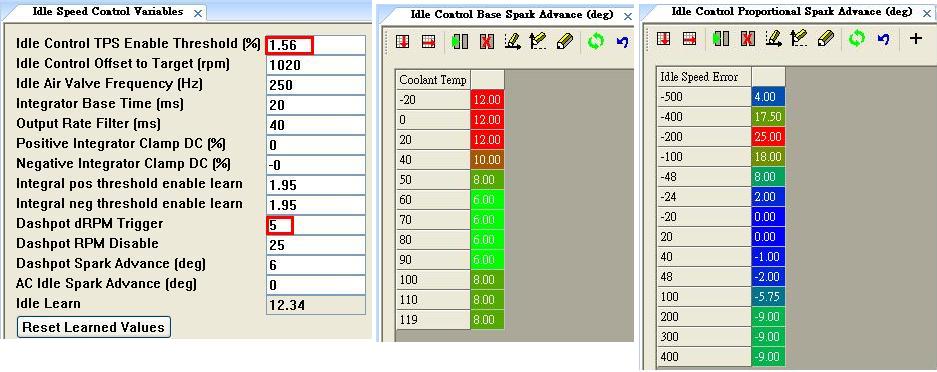The height and width of the screenshot is (372, 937).
Task: Click the red X delete icon in Proportional Spark Advance toolbar
Action: point(748,39)
